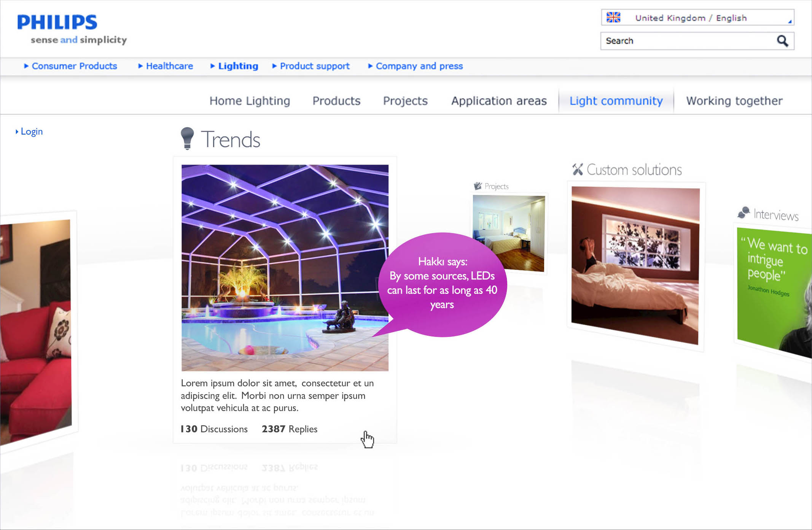The image size is (812, 530).
Task: Go to the Home Lighting tab
Action: coord(250,101)
